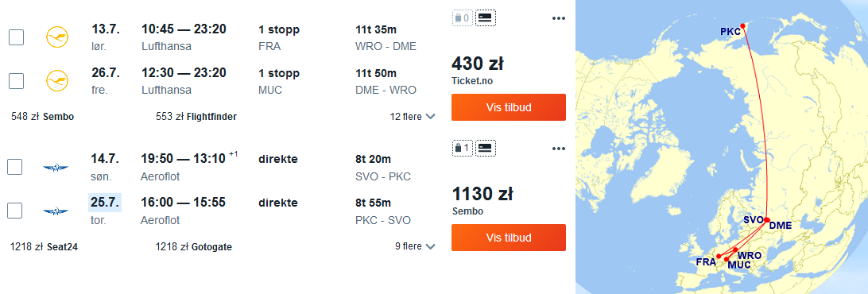Click the Lufthansa logo for the 26.7. flight
Image resolution: width=868 pixels, height=294 pixels.
pos(57,81)
